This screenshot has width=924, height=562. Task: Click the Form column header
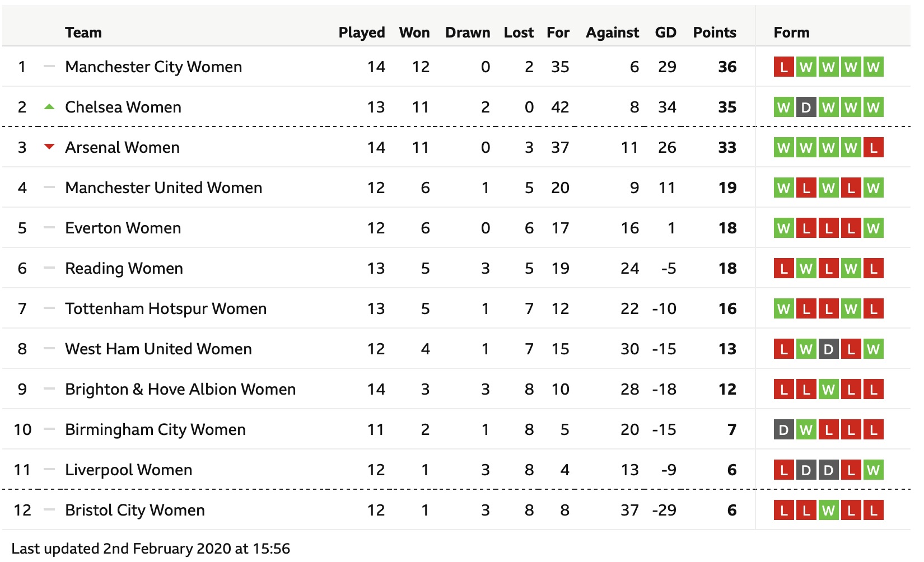point(791,32)
